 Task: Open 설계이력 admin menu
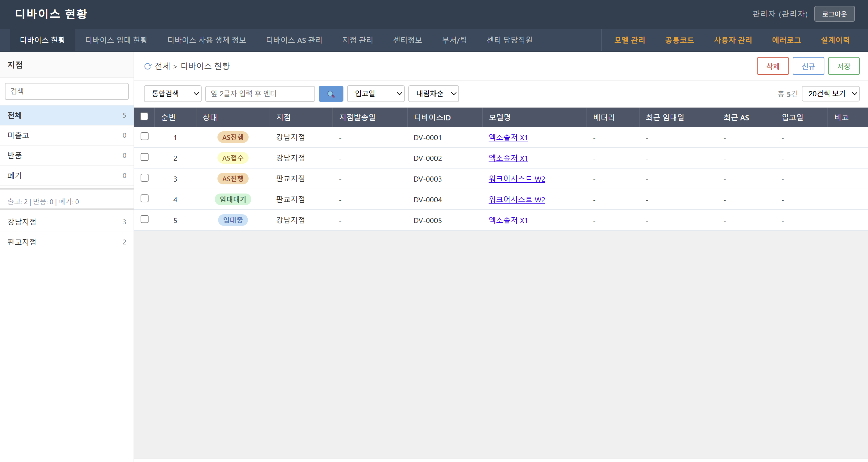[835, 40]
